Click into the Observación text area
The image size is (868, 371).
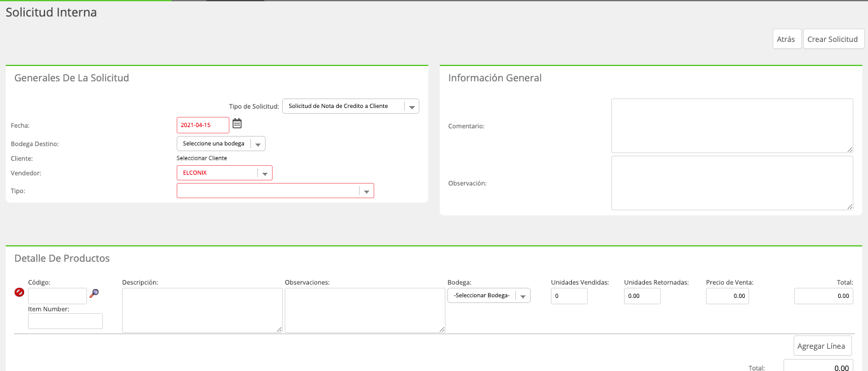[x=732, y=183]
